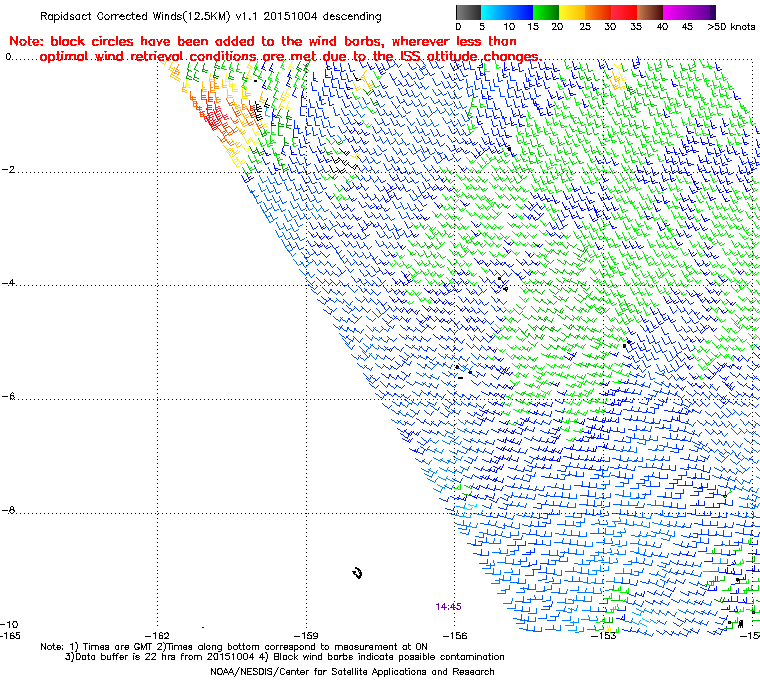Click the -2 latitude axis label
This screenshot has height=688, width=760.
click(8, 170)
